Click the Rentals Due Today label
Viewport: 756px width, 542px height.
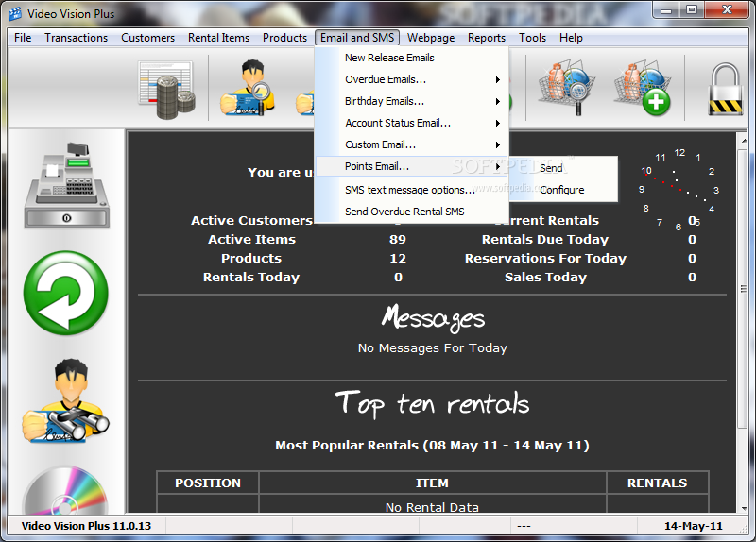(545, 240)
